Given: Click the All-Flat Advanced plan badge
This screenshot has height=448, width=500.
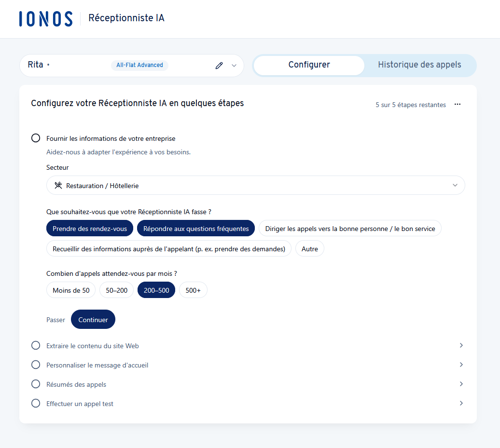Looking at the screenshot, I should tap(139, 65).
